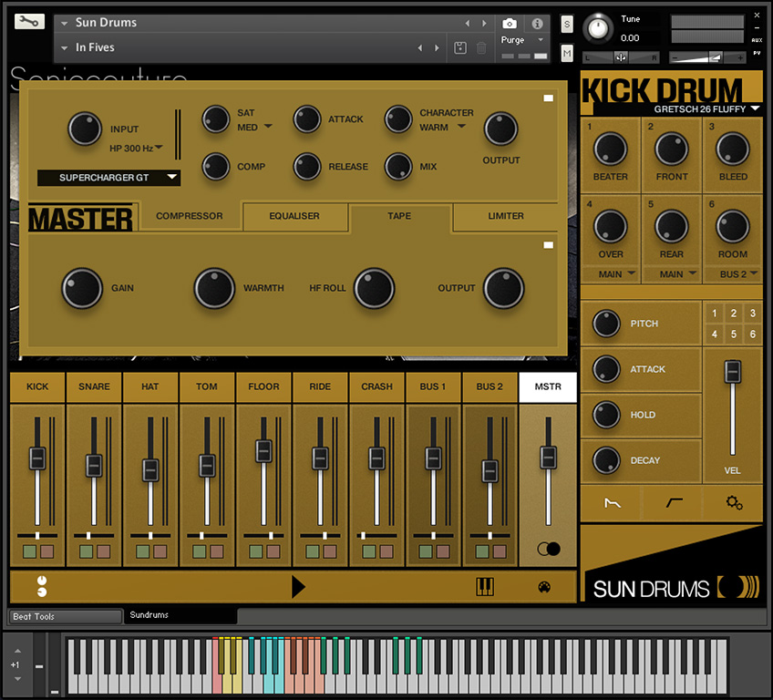
Task: Mute the Hat channel red square
Action: [160, 551]
